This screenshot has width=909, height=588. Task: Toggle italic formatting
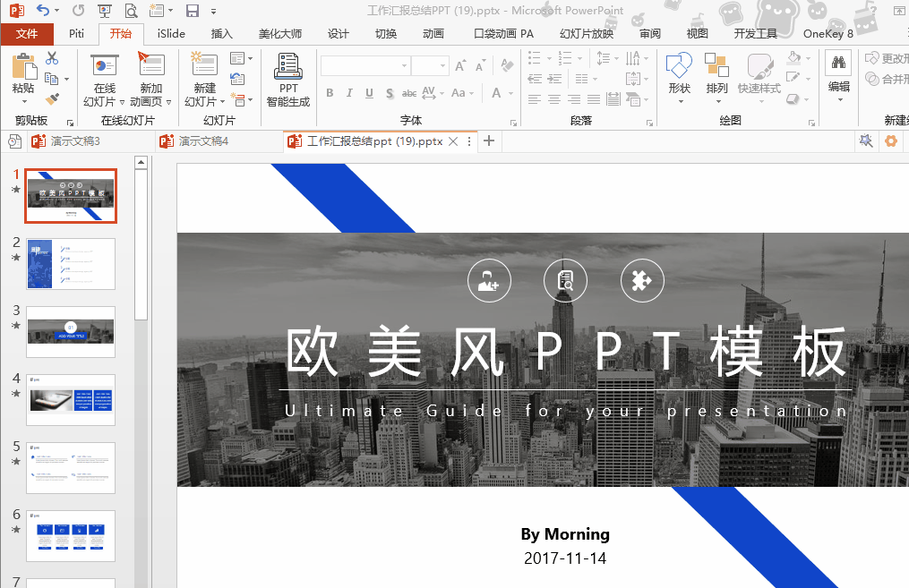click(349, 93)
